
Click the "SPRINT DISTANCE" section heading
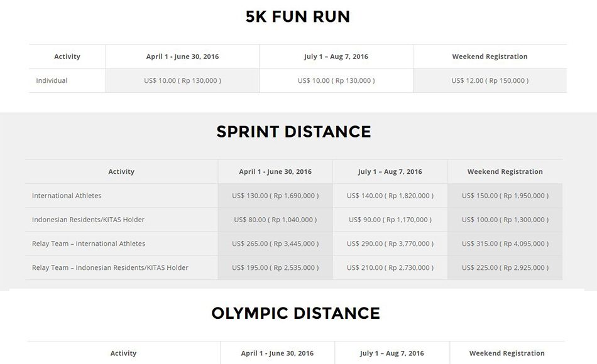(x=293, y=132)
